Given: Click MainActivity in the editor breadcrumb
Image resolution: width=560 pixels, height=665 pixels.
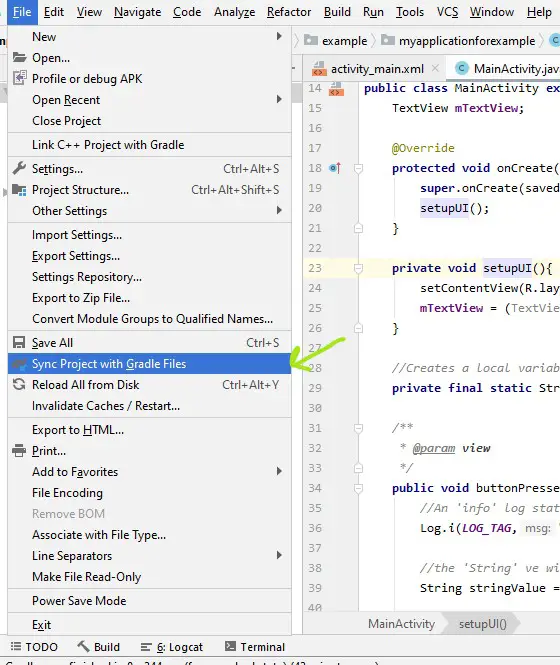Looking at the screenshot, I should [401, 623].
